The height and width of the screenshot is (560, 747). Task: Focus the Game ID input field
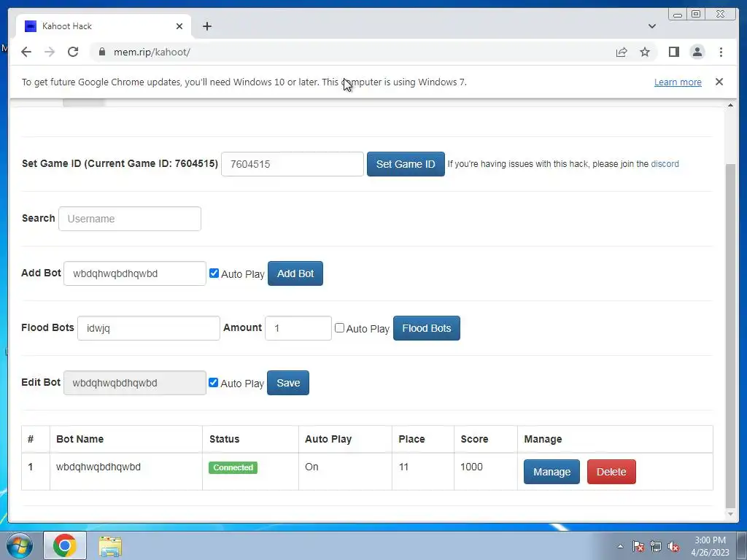[293, 164]
